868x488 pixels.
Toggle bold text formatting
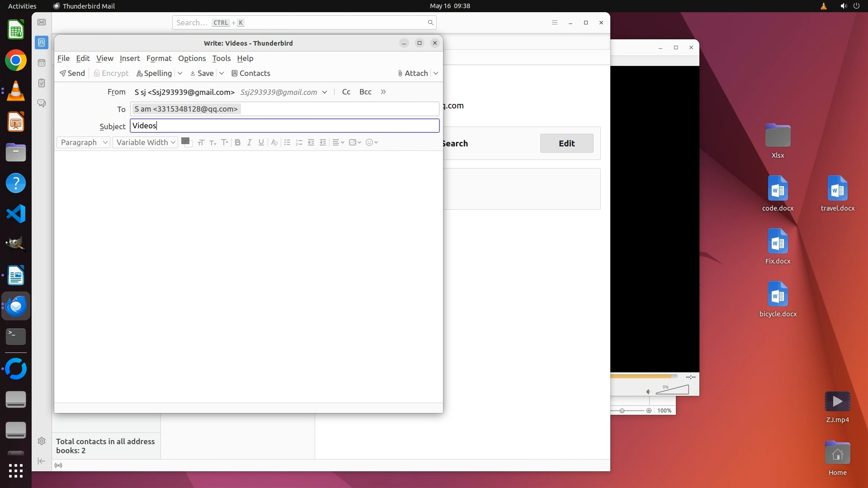[237, 142]
